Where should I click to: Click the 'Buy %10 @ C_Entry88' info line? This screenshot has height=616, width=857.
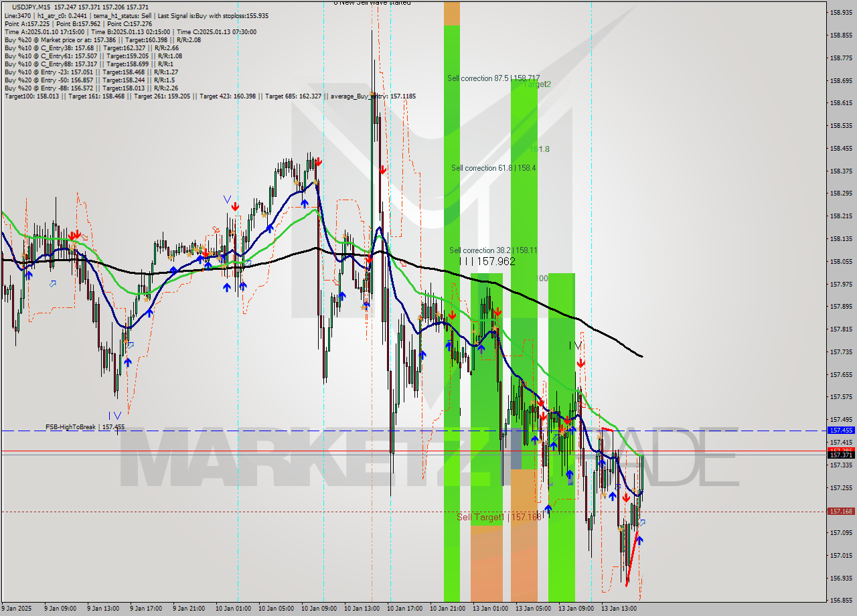pos(90,64)
